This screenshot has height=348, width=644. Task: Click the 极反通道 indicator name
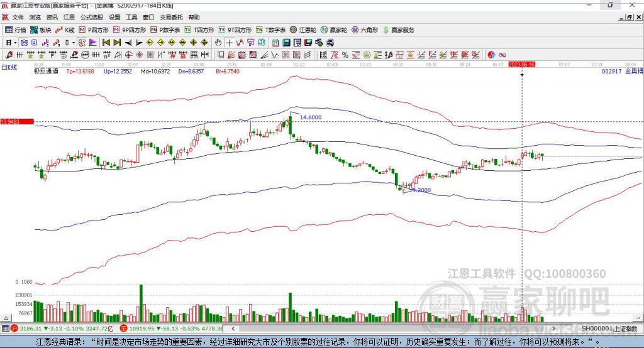[46, 71]
